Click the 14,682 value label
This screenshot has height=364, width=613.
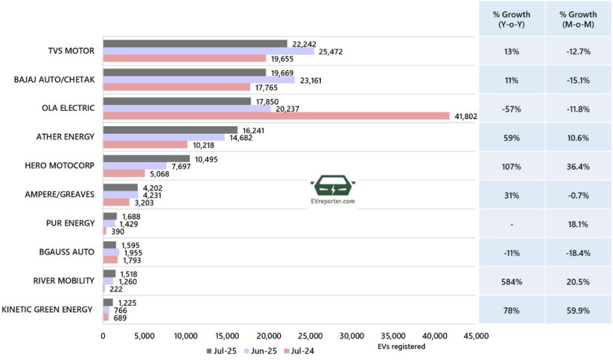(x=241, y=138)
